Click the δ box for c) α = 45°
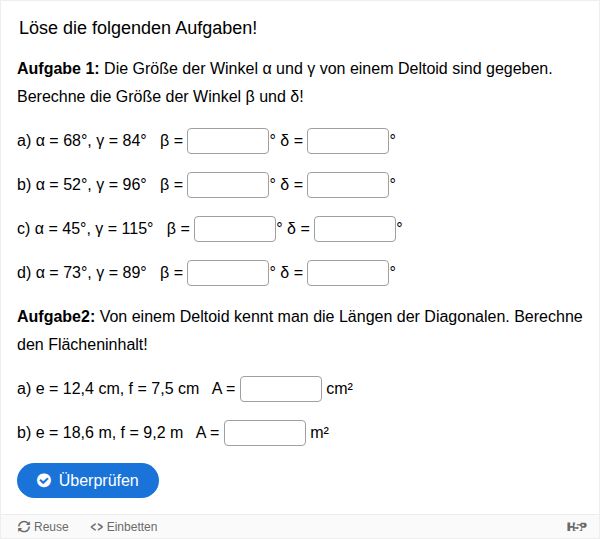Image resolution: width=600 pixels, height=539 pixels. (355, 229)
